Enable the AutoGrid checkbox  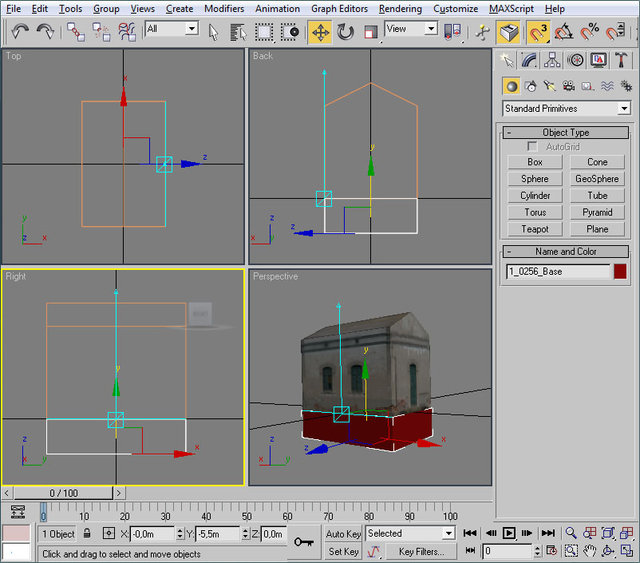coord(533,147)
